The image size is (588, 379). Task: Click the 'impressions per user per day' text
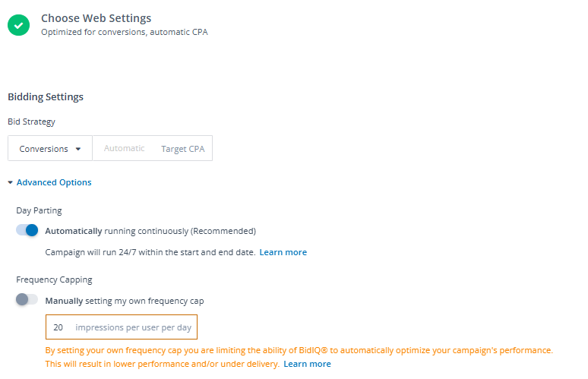point(133,327)
